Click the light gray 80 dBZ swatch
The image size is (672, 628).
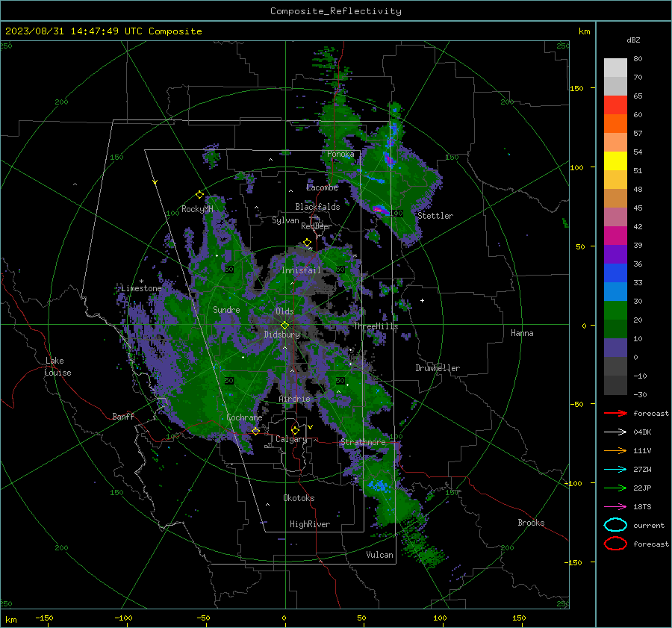(x=615, y=68)
